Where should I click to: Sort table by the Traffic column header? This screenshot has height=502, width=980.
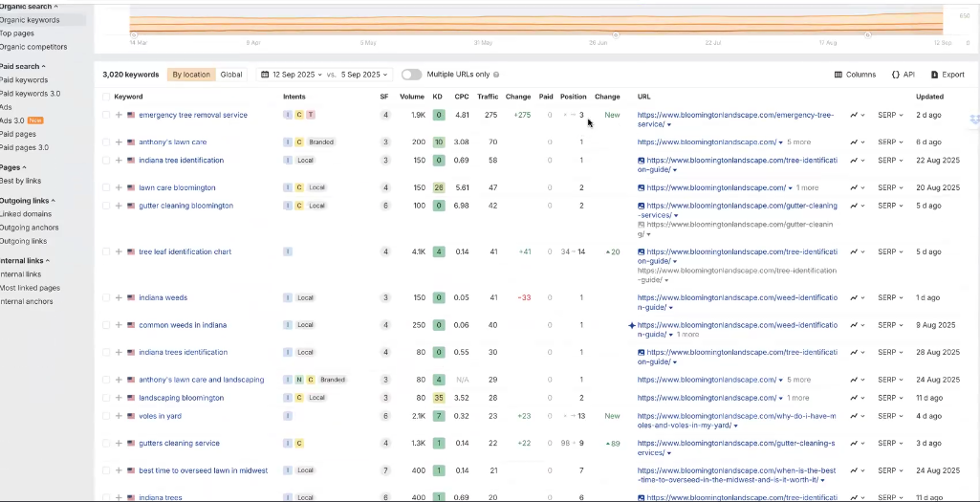point(488,97)
